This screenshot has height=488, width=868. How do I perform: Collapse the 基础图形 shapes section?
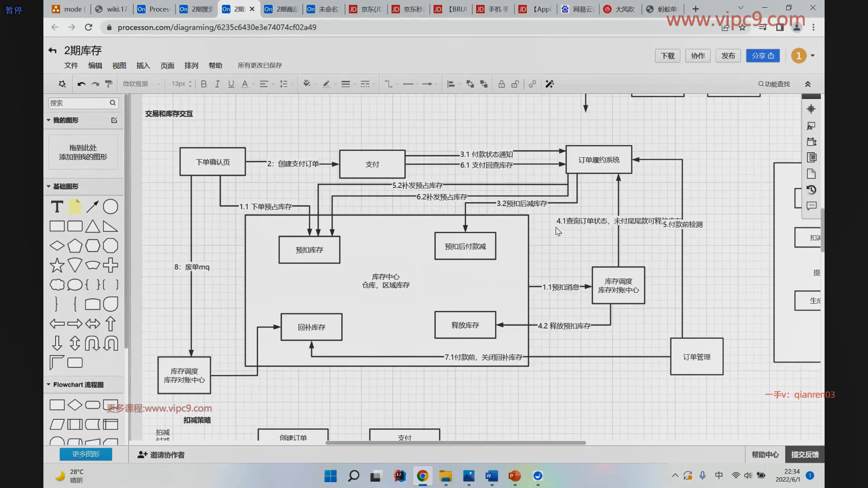[x=49, y=186]
